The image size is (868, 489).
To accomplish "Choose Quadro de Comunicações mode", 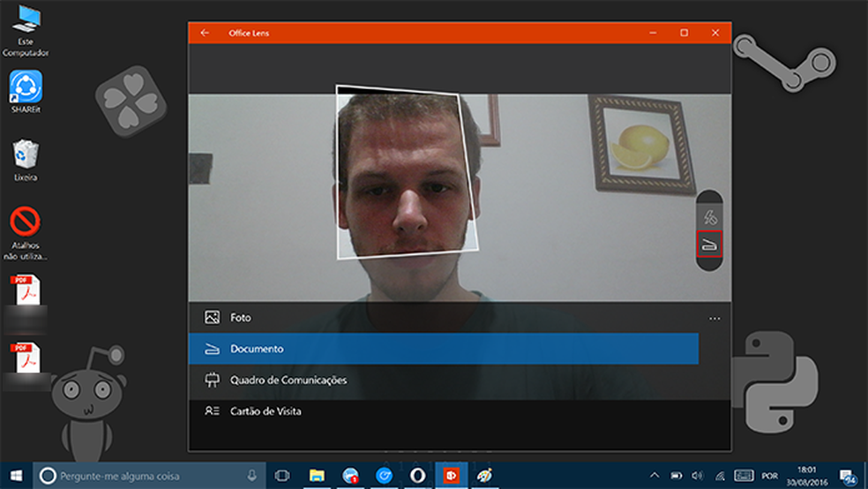I will point(444,380).
